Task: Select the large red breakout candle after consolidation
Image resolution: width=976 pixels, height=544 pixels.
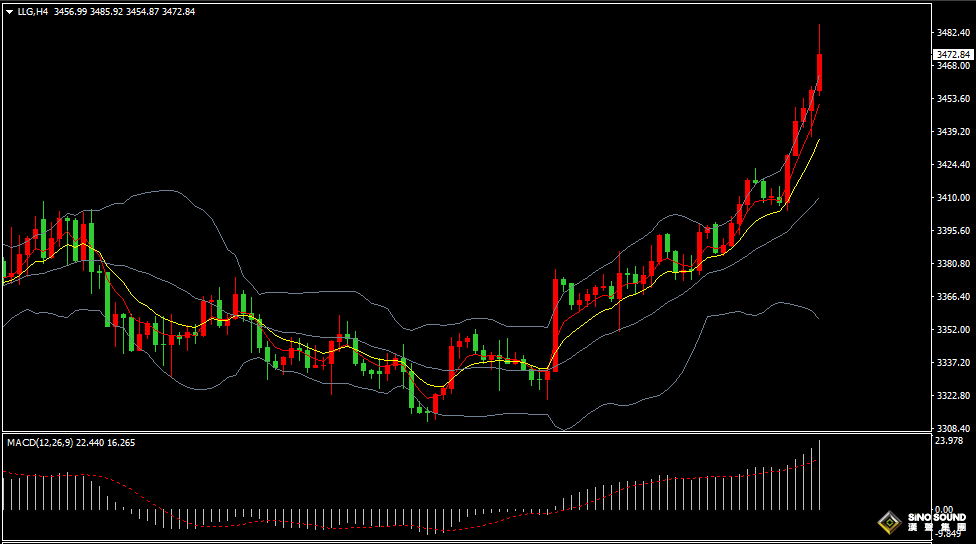Action: coord(555,326)
